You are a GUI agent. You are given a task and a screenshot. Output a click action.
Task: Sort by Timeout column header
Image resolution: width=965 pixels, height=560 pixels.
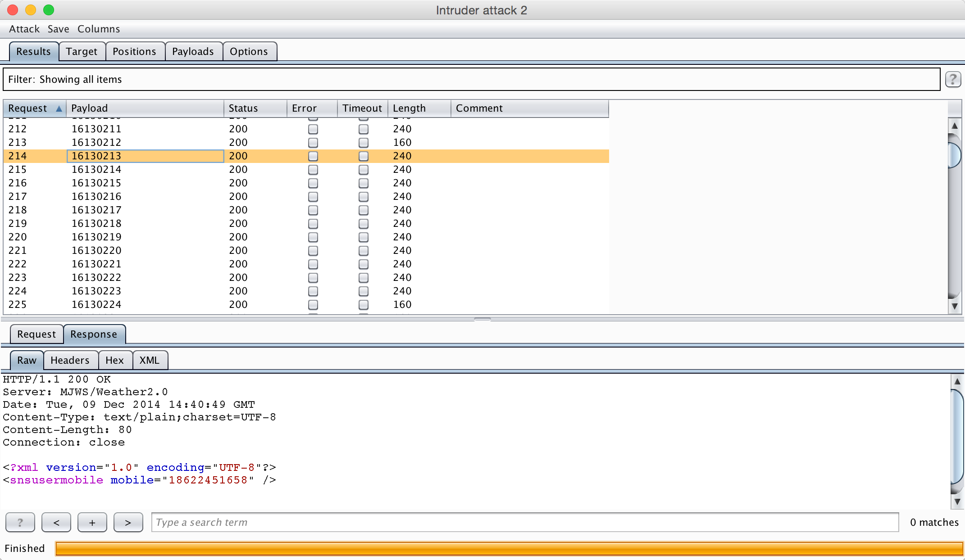pyautogui.click(x=363, y=108)
